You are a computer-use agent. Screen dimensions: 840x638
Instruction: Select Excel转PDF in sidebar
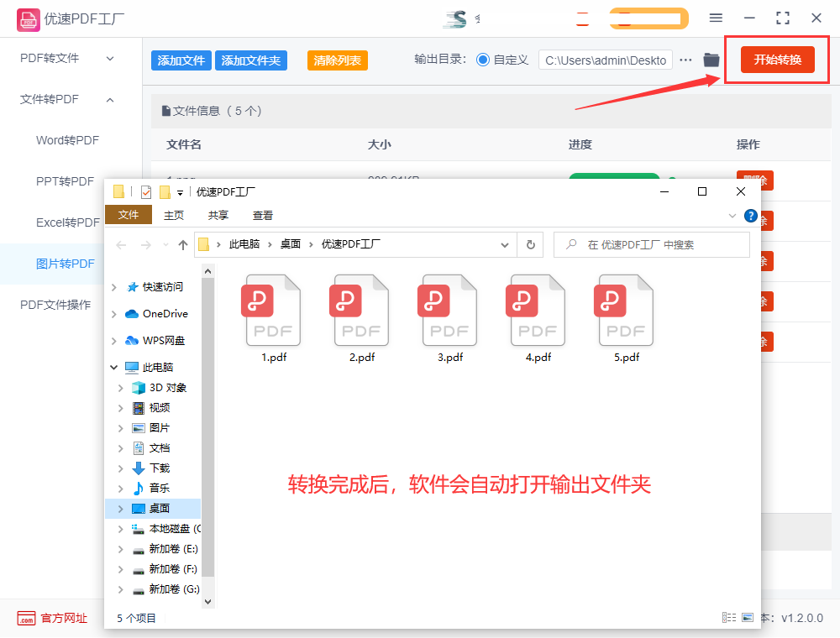pyautogui.click(x=68, y=222)
